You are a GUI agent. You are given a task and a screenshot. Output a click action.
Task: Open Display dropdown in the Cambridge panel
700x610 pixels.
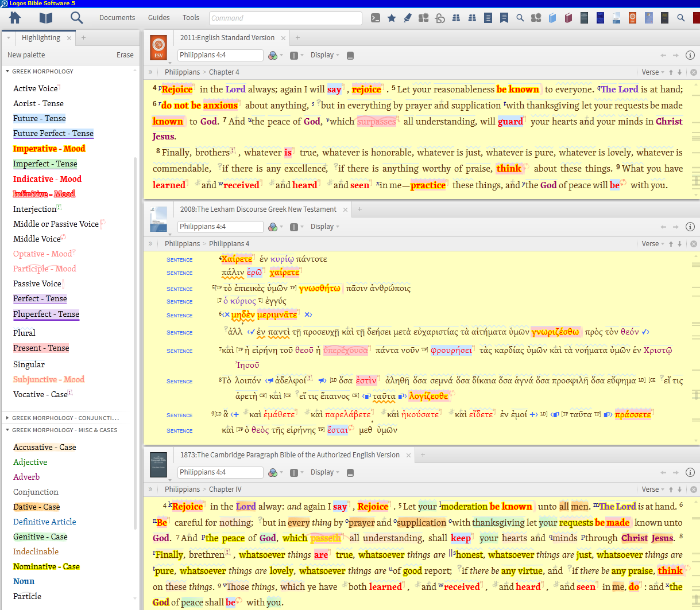[324, 472]
